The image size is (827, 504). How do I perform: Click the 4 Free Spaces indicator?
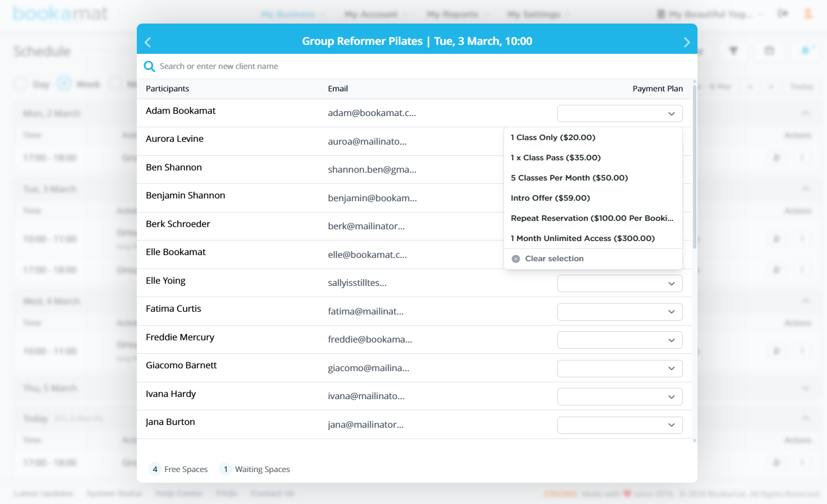click(178, 469)
